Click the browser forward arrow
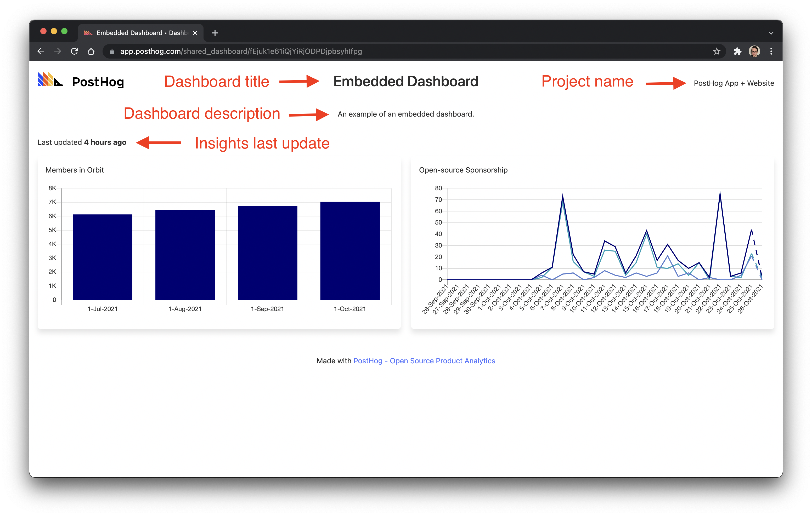The width and height of the screenshot is (812, 516). (58, 51)
